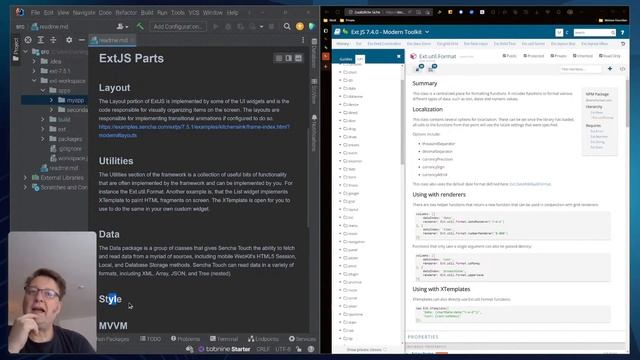Open the VCS menu

(194, 13)
